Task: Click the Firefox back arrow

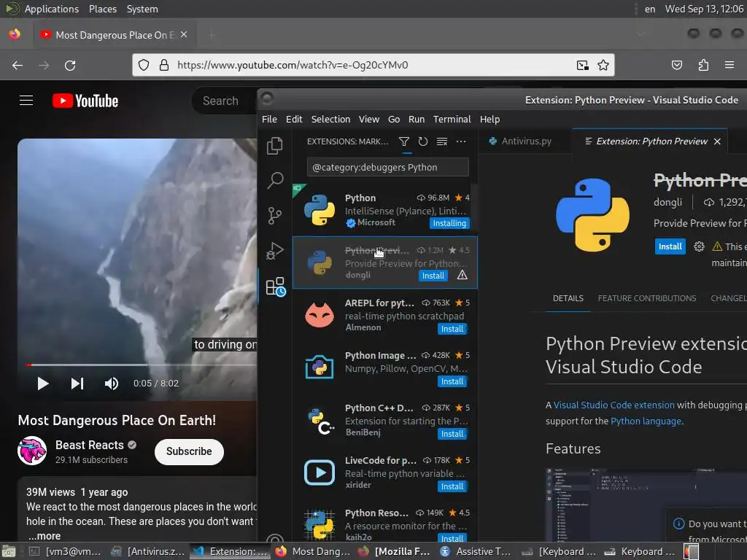Action: tap(18, 65)
